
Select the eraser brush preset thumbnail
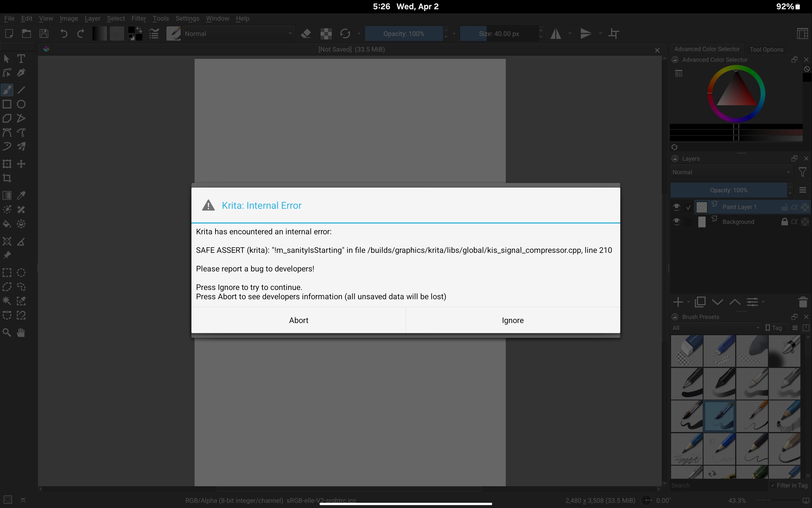[686, 351]
